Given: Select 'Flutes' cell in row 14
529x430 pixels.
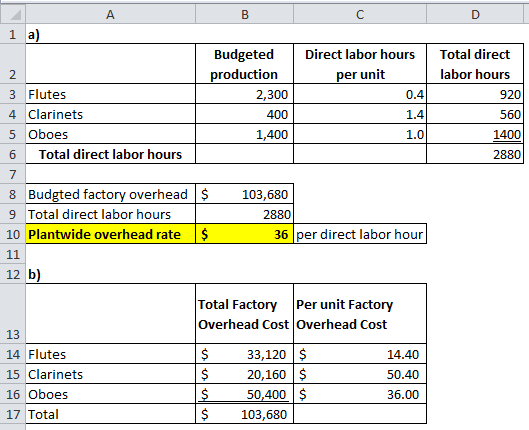Looking at the screenshot, I should (110, 354).
